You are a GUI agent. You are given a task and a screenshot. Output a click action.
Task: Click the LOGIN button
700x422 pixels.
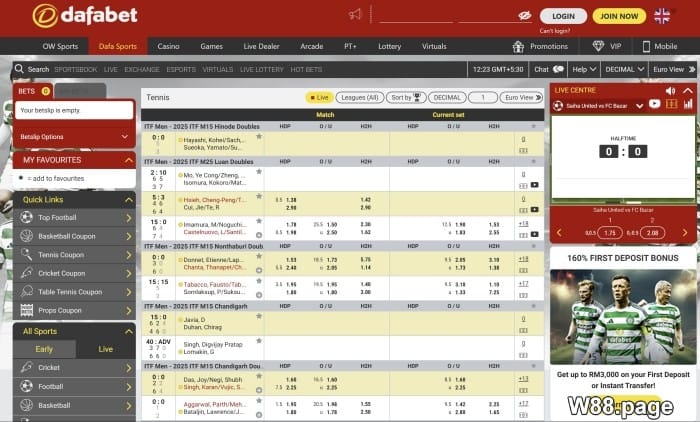coord(563,16)
